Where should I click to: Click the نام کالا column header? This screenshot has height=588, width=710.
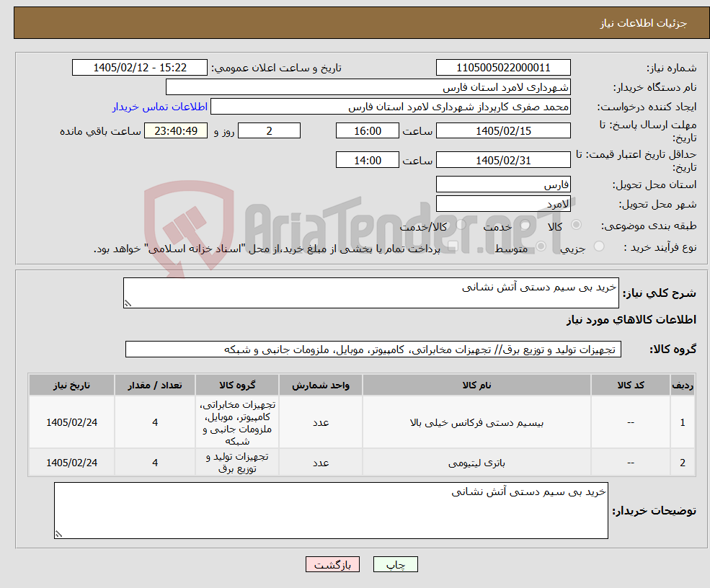click(x=476, y=386)
